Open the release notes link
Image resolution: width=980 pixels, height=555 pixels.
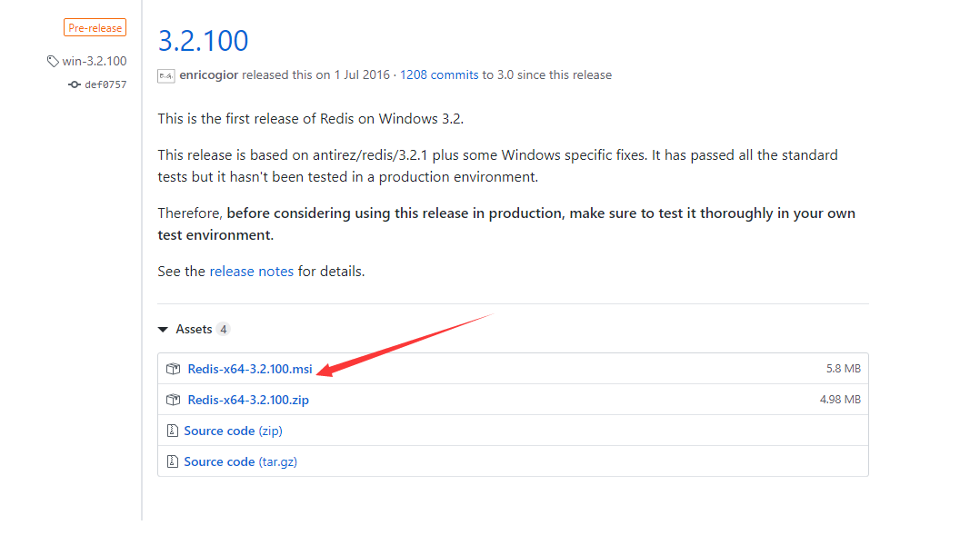coord(251,272)
